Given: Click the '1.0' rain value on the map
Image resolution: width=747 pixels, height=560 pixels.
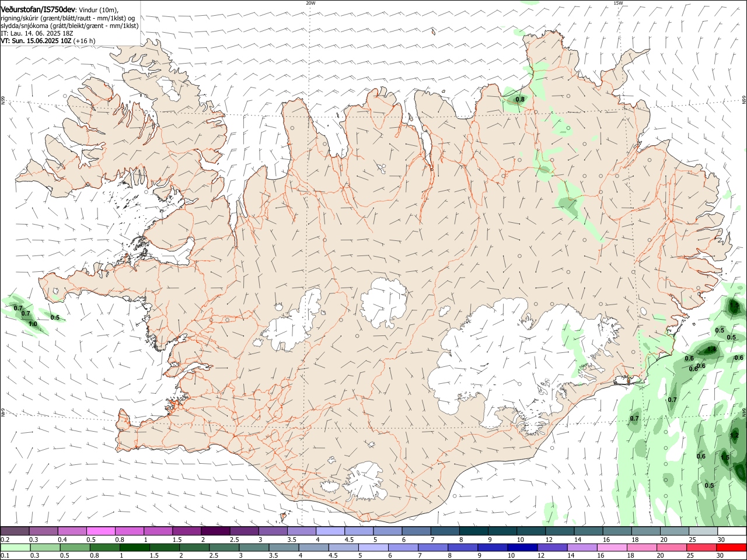Looking at the screenshot, I should [x=33, y=324].
